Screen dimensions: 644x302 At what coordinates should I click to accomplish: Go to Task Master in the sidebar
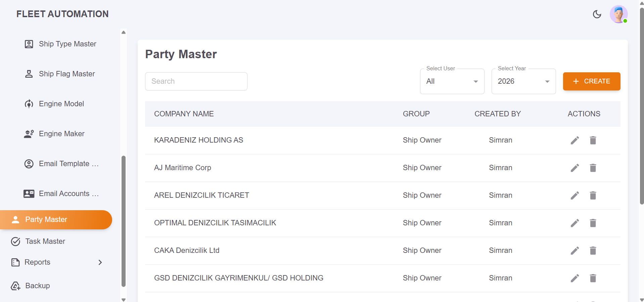coord(45,241)
